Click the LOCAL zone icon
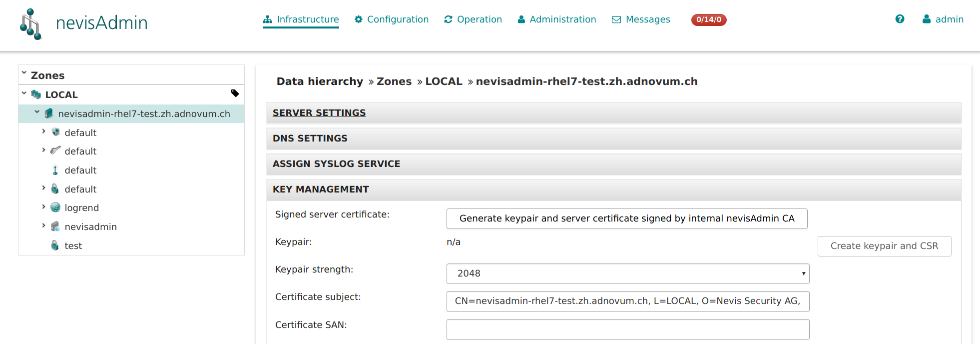Screen dimensions: 980x344 (36, 94)
